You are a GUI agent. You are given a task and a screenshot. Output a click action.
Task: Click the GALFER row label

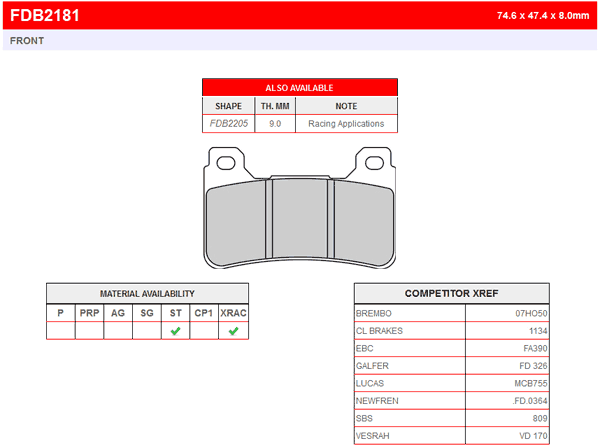(372, 366)
